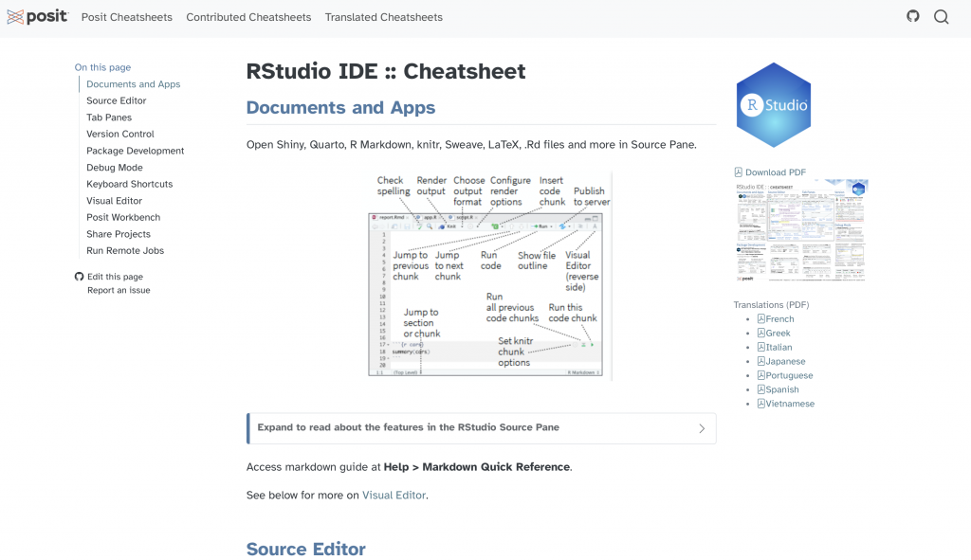The width and height of the screenshot is (971, 560).
Task: Open the Italian translation PDF
Action: pos(779,347)
